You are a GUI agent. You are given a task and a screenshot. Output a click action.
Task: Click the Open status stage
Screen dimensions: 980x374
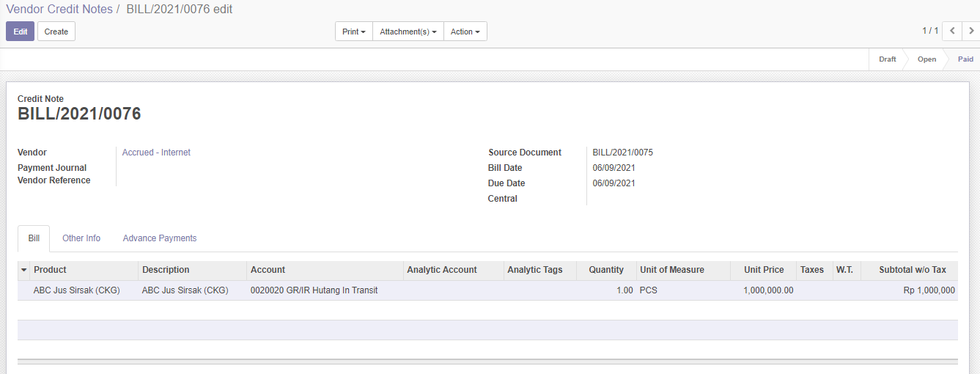(926, 59)
